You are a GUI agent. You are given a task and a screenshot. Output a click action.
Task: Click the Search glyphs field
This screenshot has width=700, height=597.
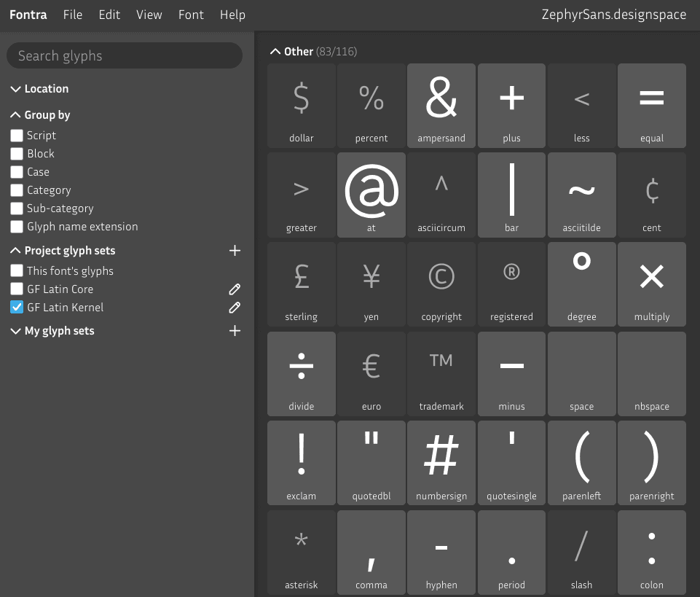click(124, 55)
